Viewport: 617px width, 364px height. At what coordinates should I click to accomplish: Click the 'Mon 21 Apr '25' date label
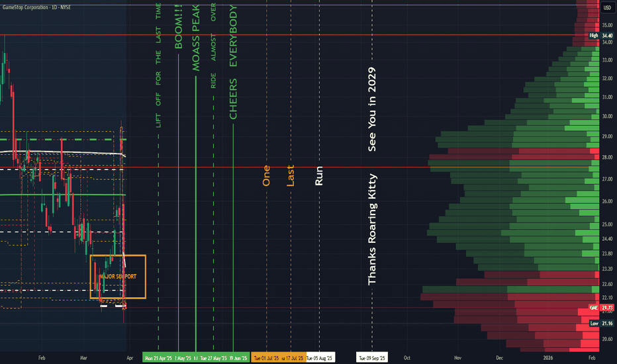click(158, 357)
